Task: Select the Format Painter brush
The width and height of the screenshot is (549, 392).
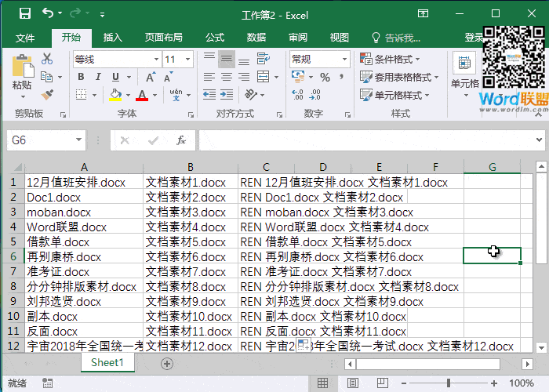Action: click(47, 95)
